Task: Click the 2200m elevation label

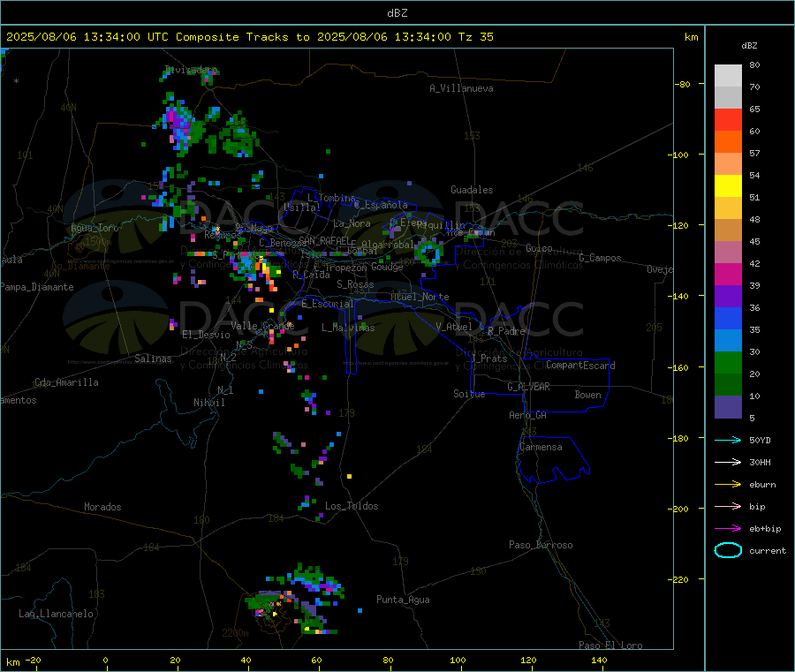Action: 235,633
